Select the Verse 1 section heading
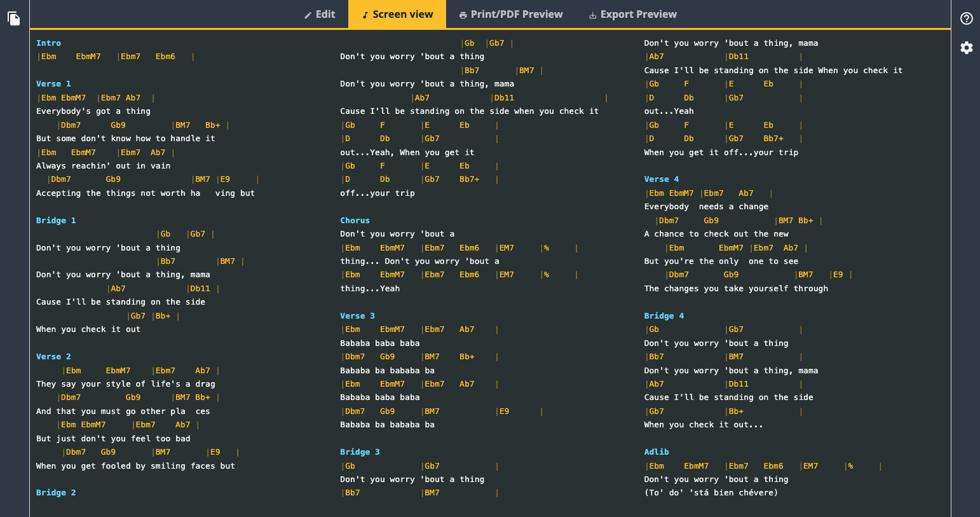Viewport: 980px width, 517px height. coord(53,84)
